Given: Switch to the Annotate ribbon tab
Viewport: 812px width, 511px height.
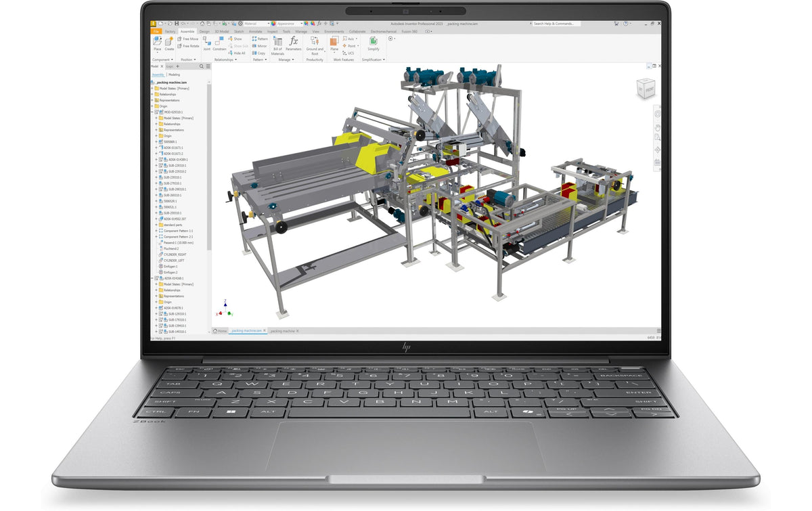Looking at the screenshot, I should point(255,31).
